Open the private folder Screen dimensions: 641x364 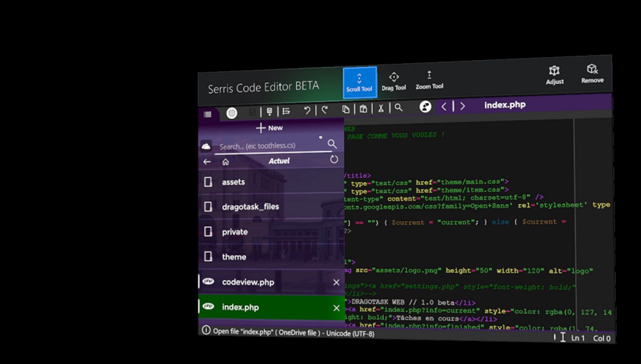[x=271, y=232]
